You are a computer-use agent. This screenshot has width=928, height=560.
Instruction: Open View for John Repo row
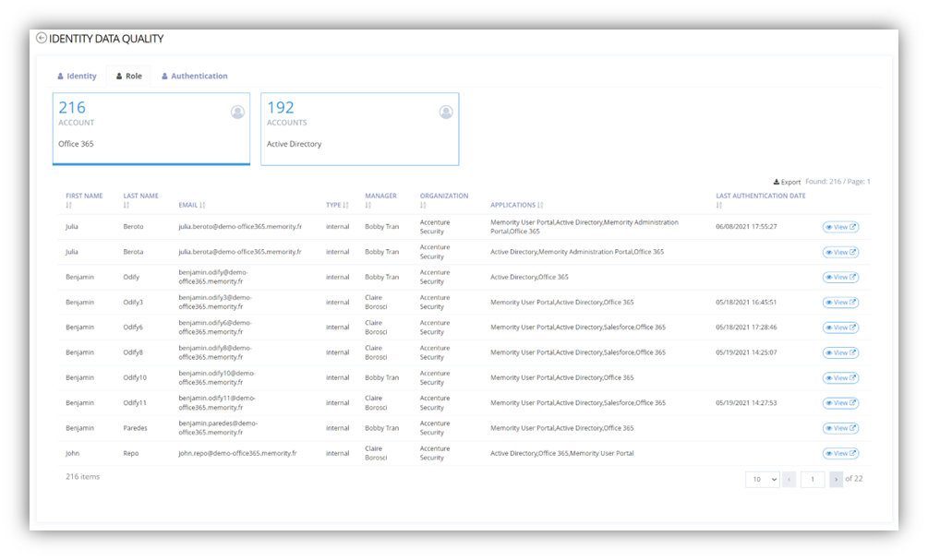[840, 453]
